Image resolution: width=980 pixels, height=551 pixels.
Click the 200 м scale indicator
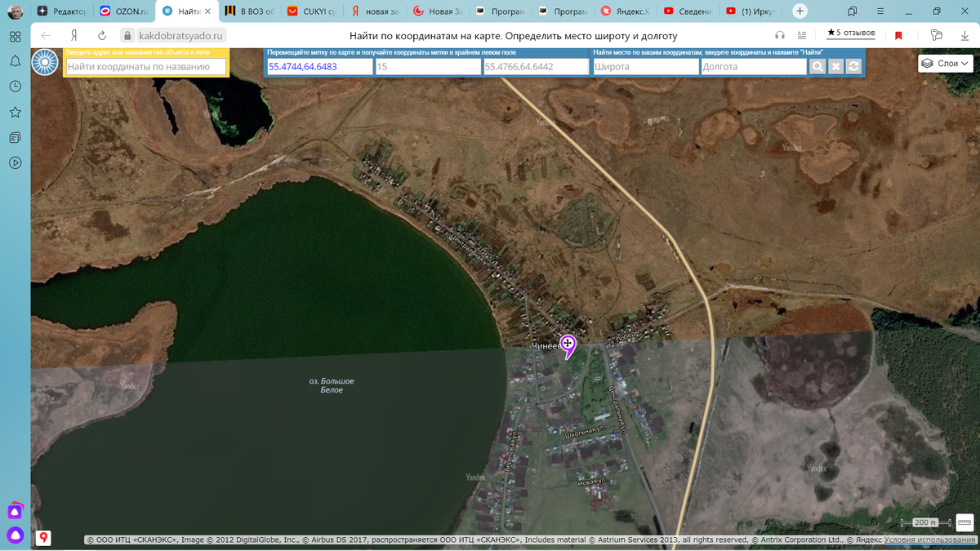pos(926,522)
